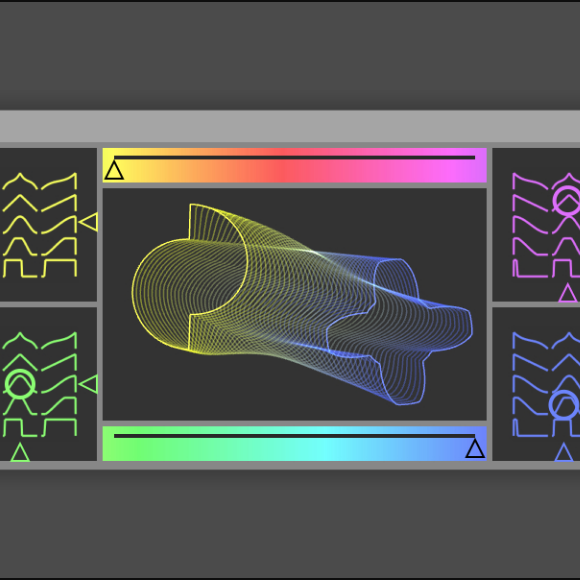The width and height of the screenshot is (580, 580).
Task: Select the yellow cusp-peaked waveform at top
Action: [20, 181]
